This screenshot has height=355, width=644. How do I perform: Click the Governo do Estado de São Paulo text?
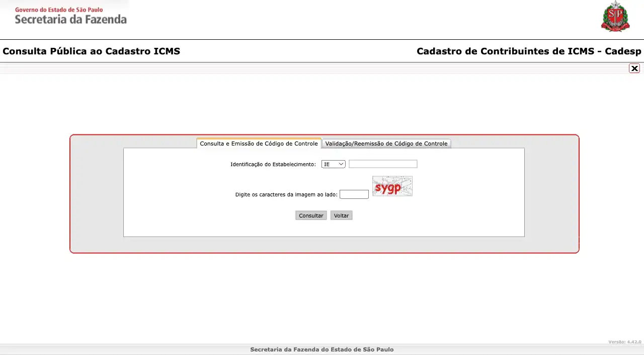coord(59,10)
